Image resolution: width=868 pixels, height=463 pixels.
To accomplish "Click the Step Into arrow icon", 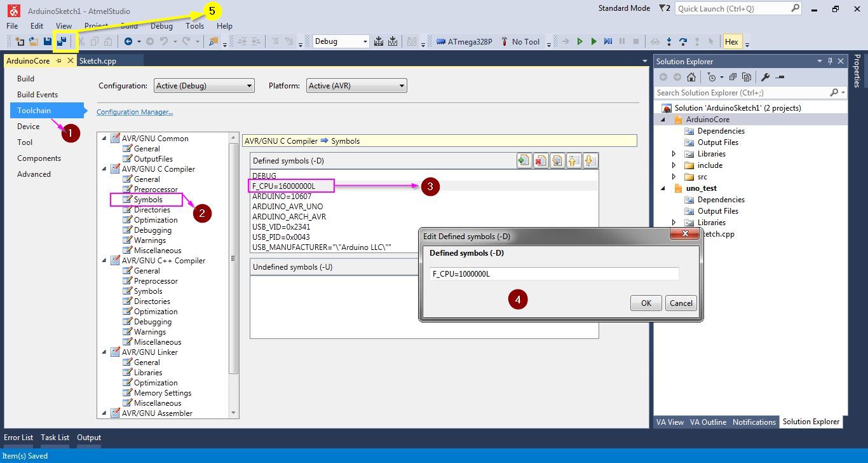I will point(669,41).
